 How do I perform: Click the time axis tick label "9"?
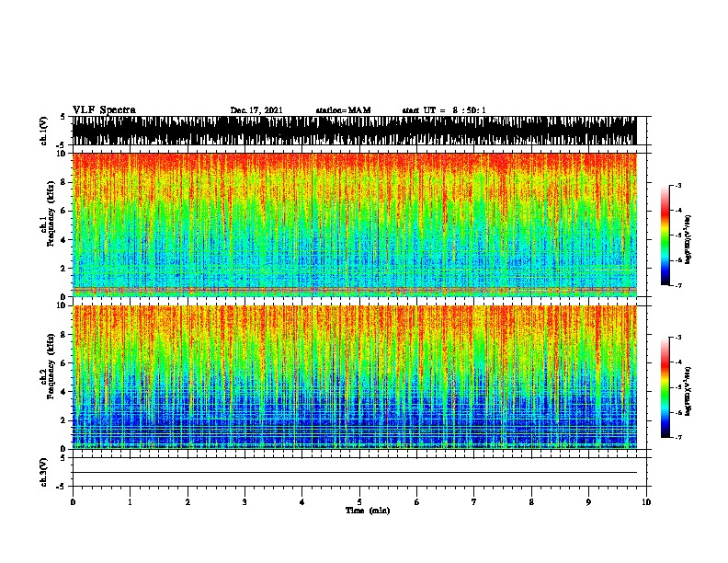point(588,502)
